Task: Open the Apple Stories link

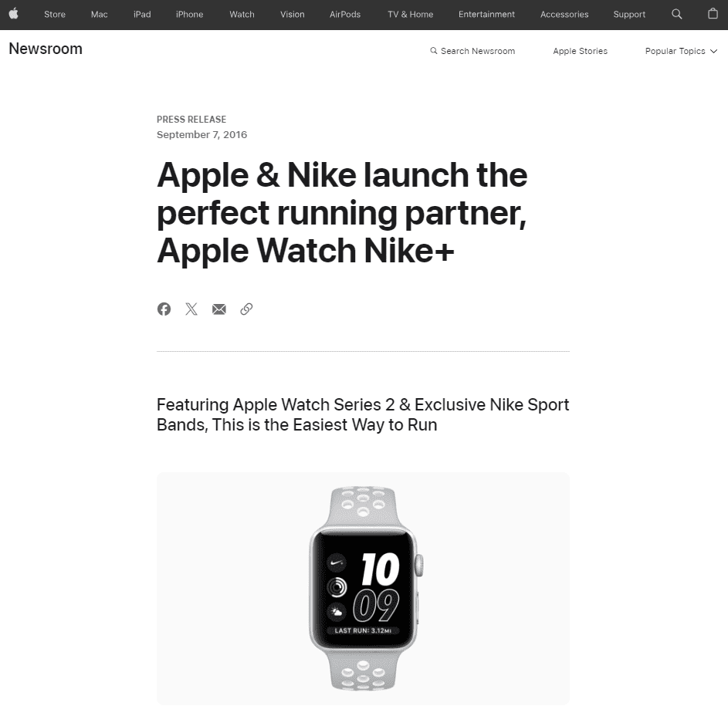Action: point(580,51)
